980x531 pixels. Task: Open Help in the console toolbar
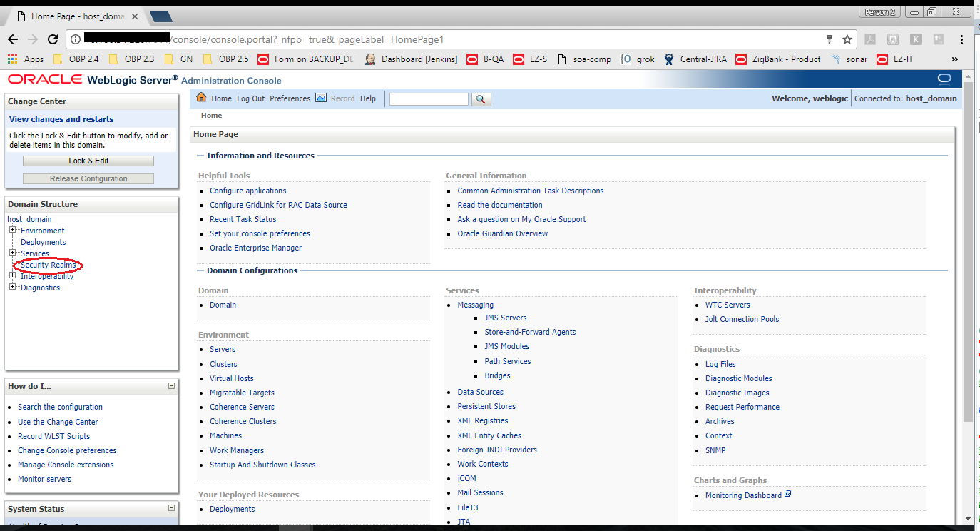coord(368,98)
